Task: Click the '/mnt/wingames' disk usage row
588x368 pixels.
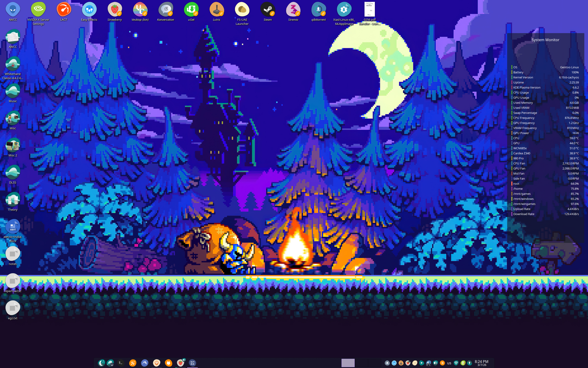Action: [545, 204]
